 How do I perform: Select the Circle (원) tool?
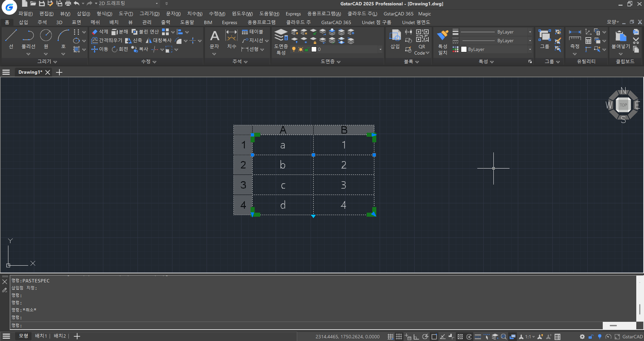[46, 39]
